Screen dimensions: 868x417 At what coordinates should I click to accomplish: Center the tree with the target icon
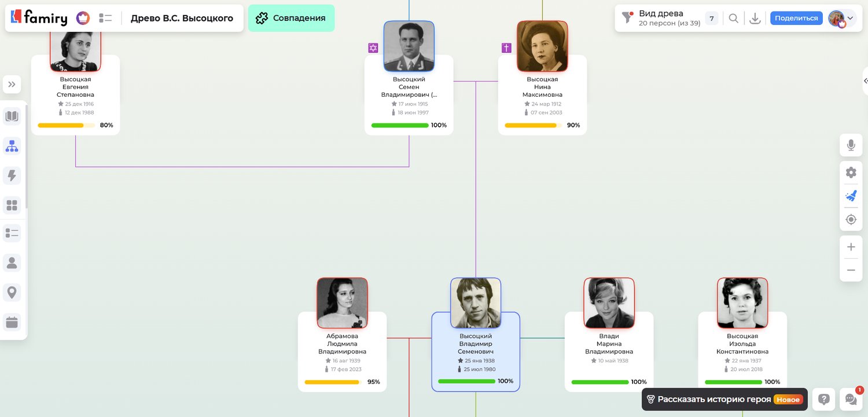(x=851, y=220)
